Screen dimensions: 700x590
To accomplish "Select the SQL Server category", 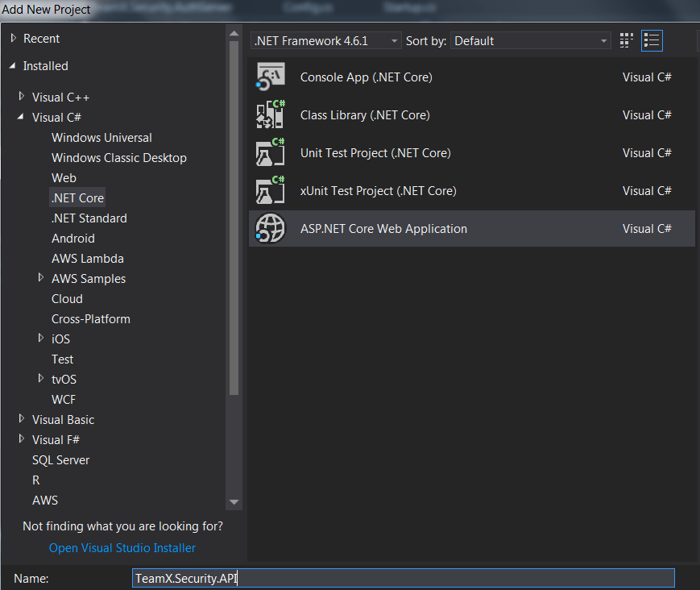I will 60,460.
